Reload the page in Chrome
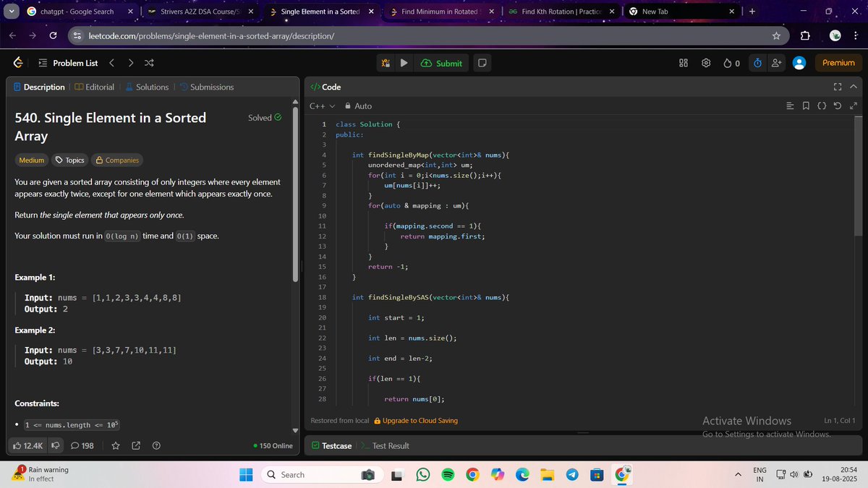868x488 pixels. (53, 35)
